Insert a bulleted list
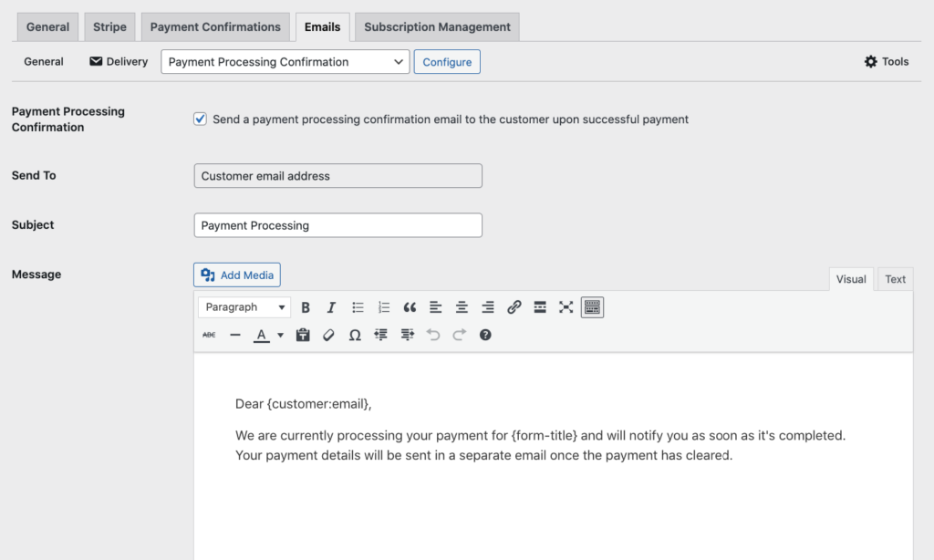The width and height of the screenshot is (934, 560). pos(358,307)
